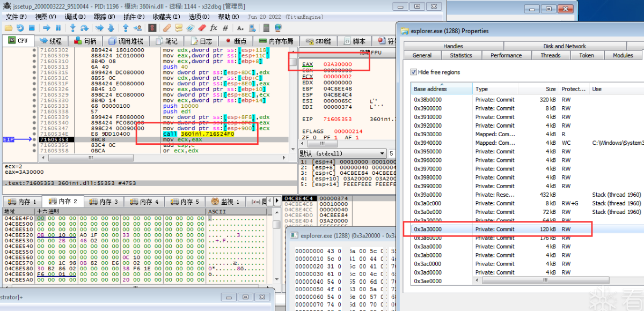Open the 调试 (Debug) menu
Screen dimensions: 644x311
coord(74,17)
